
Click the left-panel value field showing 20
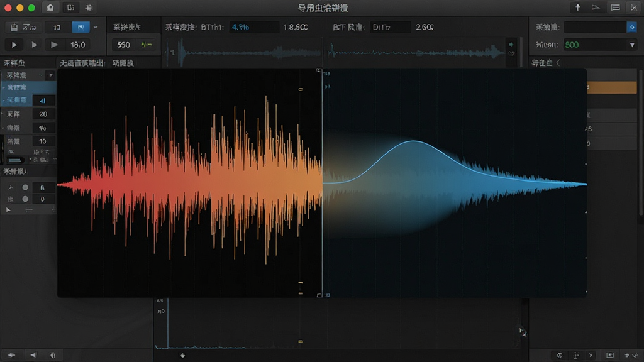[x=43, y=114]
